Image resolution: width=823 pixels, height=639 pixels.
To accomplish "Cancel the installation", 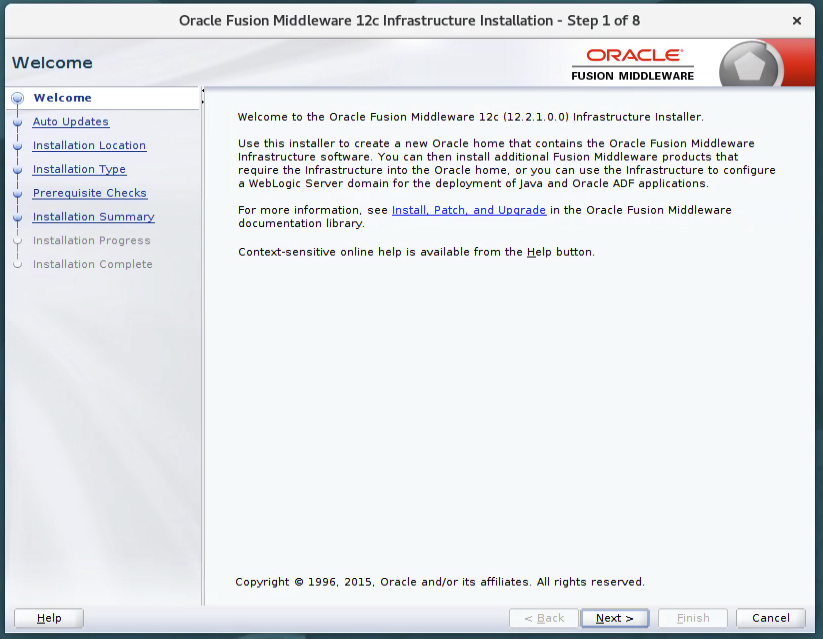I will pos(771,618).
